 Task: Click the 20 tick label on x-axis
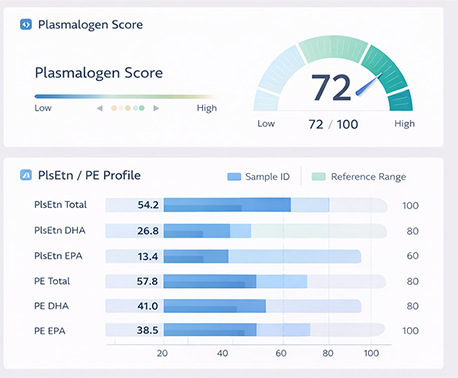point(162,353)
